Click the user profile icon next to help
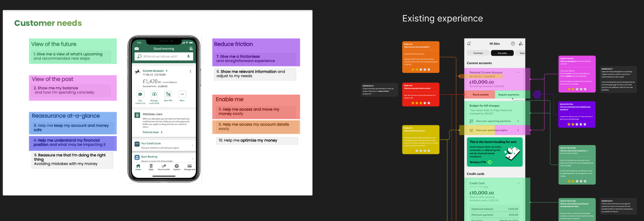 coord(521,44)
